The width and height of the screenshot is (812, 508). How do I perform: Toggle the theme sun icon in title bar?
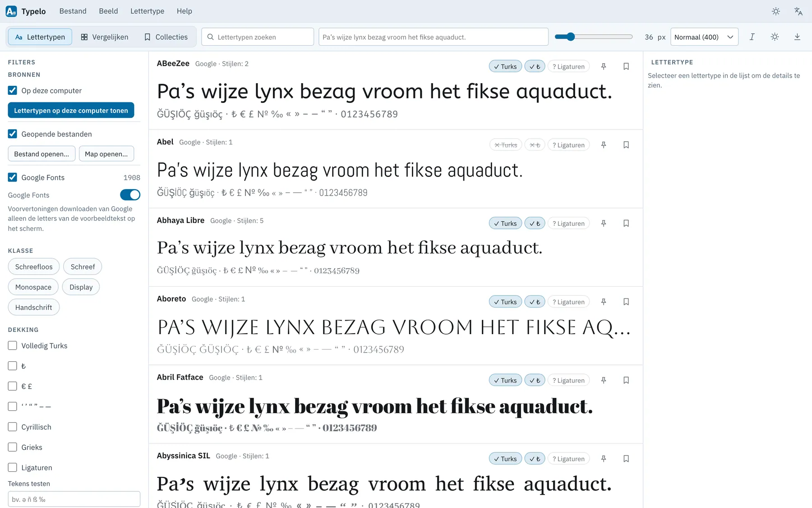click(776, 11)
